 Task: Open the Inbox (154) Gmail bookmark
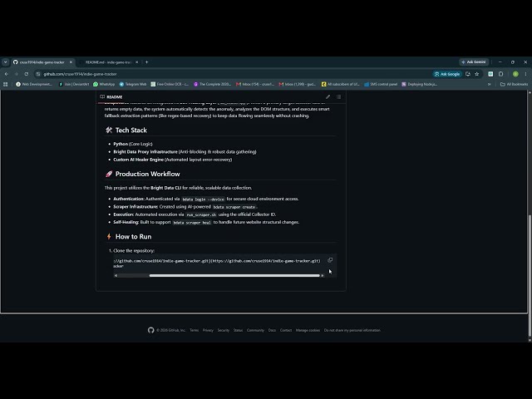click(x=255, y=84)
